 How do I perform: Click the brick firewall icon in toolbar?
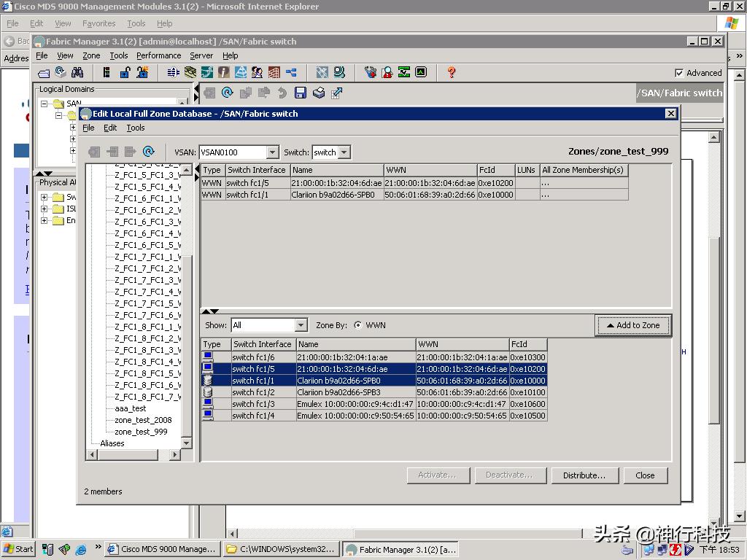pyautogui.click(x=274, y=72)
